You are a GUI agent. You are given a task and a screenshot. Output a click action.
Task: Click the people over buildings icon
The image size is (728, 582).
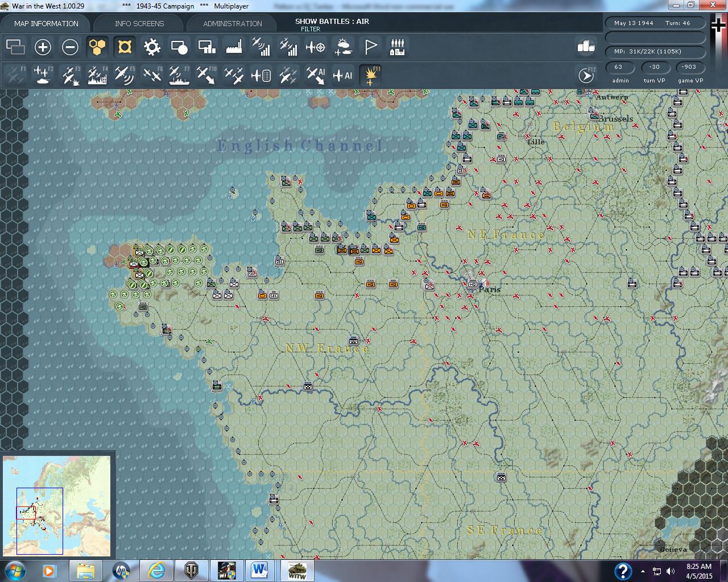(x=398, y=47)
